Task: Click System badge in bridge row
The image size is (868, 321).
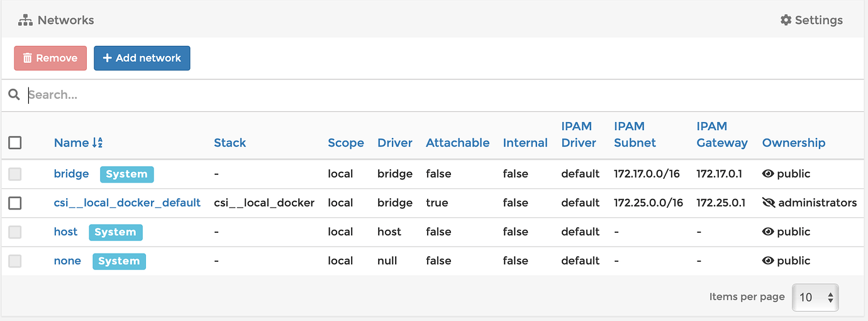Action: pos(126,174)
